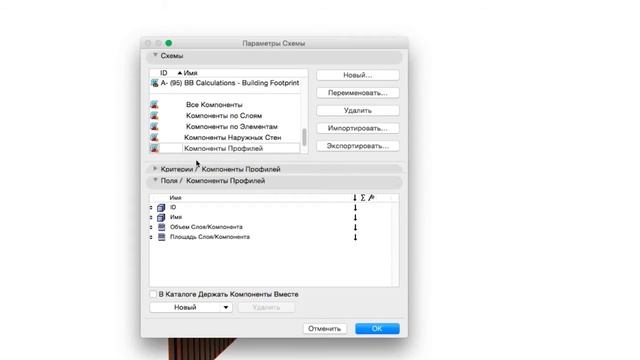Click icon of A- (95) BB Calculations scheme
Screen dimensions: 640x360
(x=155, y=83)
